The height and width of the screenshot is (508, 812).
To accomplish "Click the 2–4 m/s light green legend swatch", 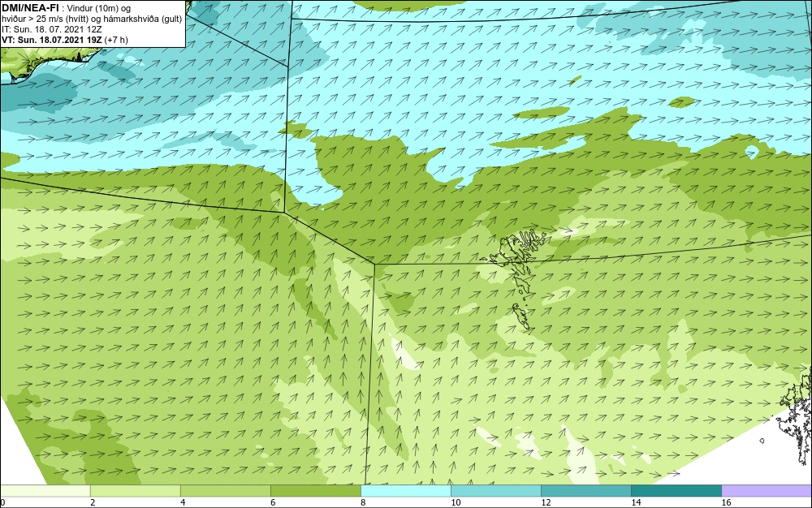I will click(x=135, y=491).
